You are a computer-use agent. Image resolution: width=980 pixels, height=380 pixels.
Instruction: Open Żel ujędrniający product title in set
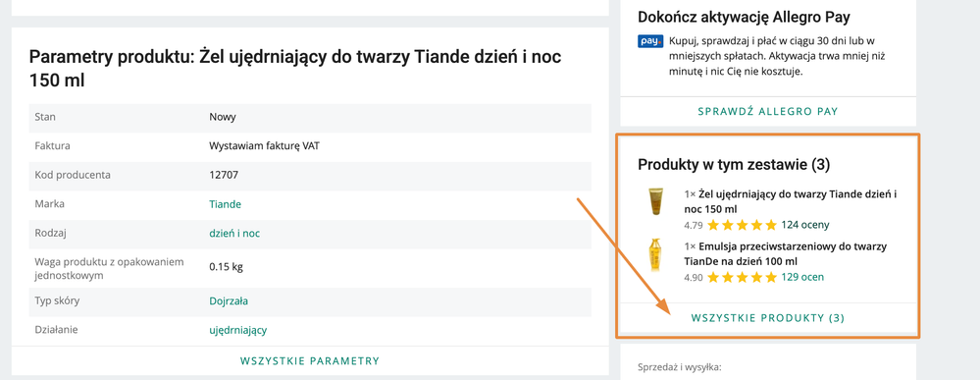(x=791, y=201)
